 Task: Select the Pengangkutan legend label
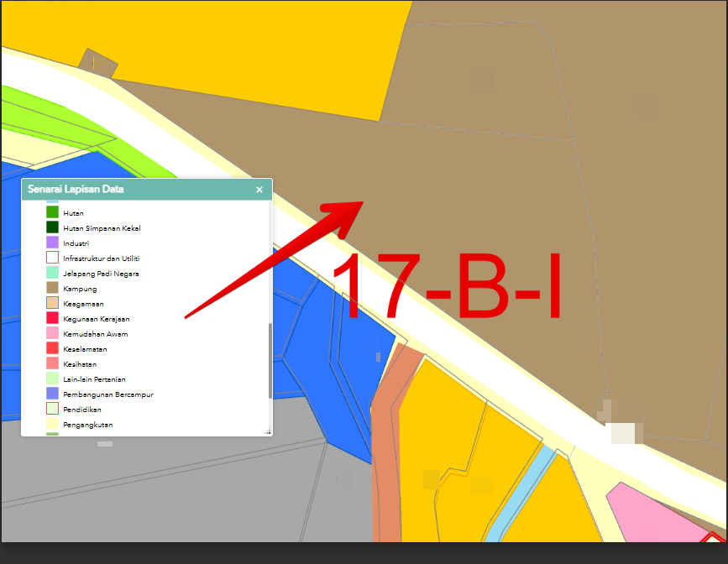[87, 425]
